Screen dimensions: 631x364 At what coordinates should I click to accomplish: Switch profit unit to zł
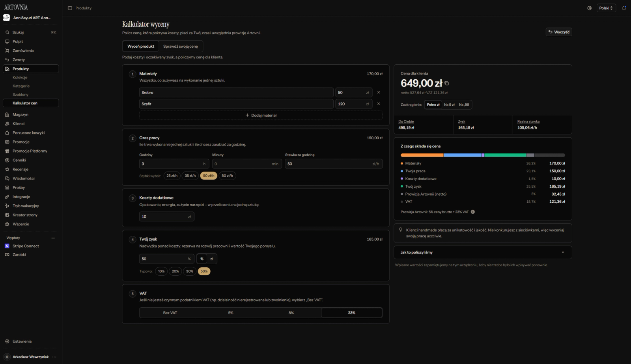(212, 259)
